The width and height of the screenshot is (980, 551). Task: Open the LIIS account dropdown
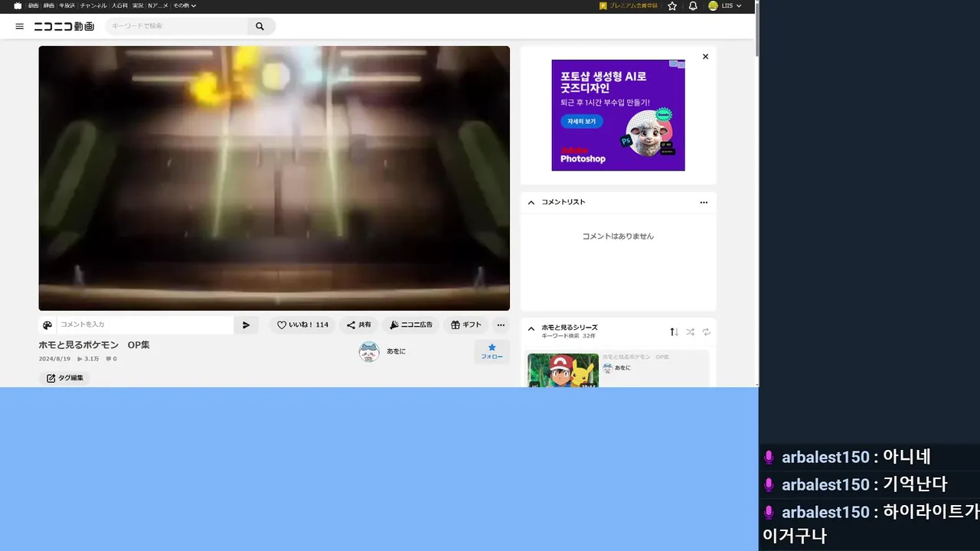click(732, 5)
